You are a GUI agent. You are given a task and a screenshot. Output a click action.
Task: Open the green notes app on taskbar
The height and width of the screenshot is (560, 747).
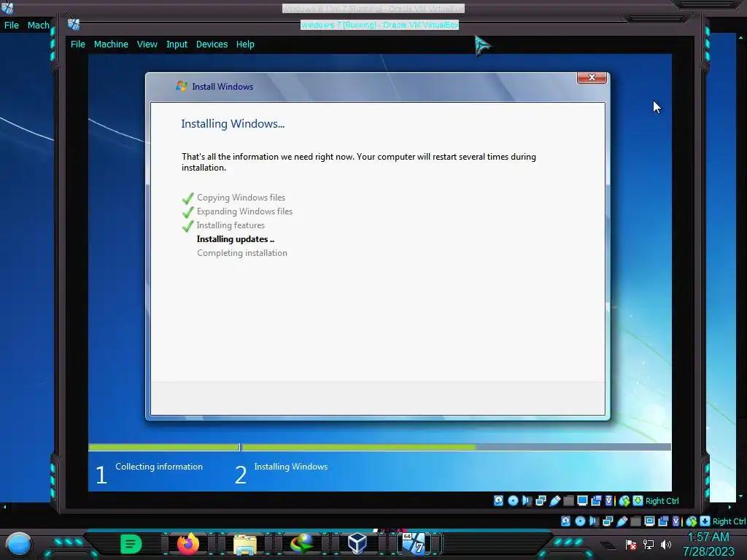point(131,544)
